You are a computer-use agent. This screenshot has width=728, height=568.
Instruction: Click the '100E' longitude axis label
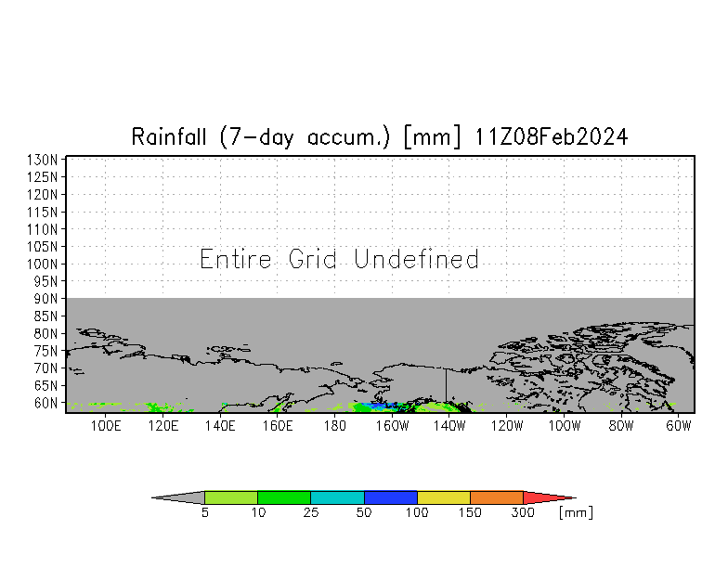click(x=106, y=426)
